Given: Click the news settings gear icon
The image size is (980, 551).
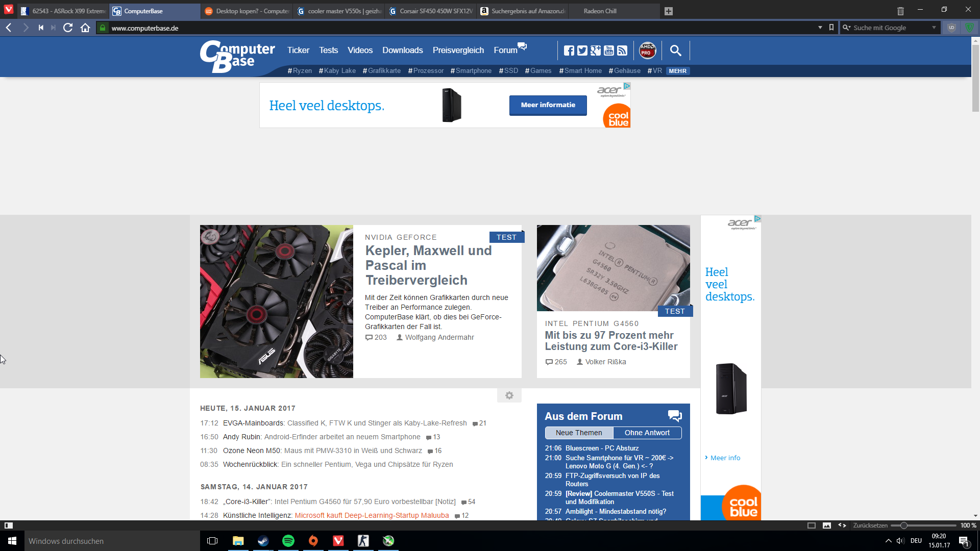Looking at the screenshot, I should [x=509, y=395].
